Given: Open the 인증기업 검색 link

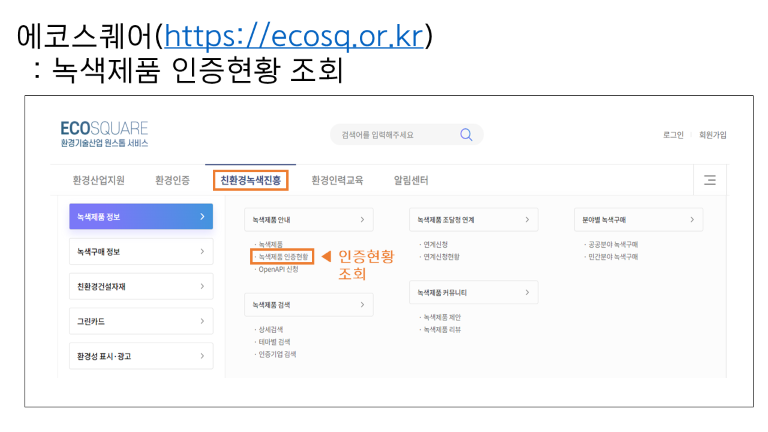Looking at the screenshot, I should tap(277, 354).
